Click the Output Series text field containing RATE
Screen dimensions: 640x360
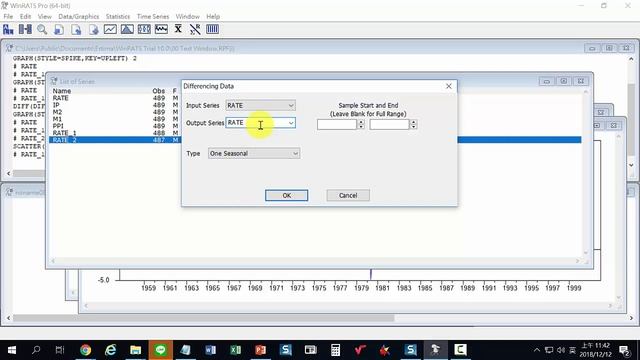pyautogui.click(x=256, y=123)
